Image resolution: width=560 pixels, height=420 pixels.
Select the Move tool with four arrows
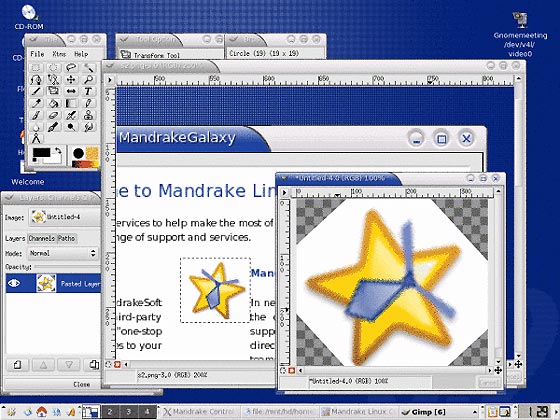[71, 79]
